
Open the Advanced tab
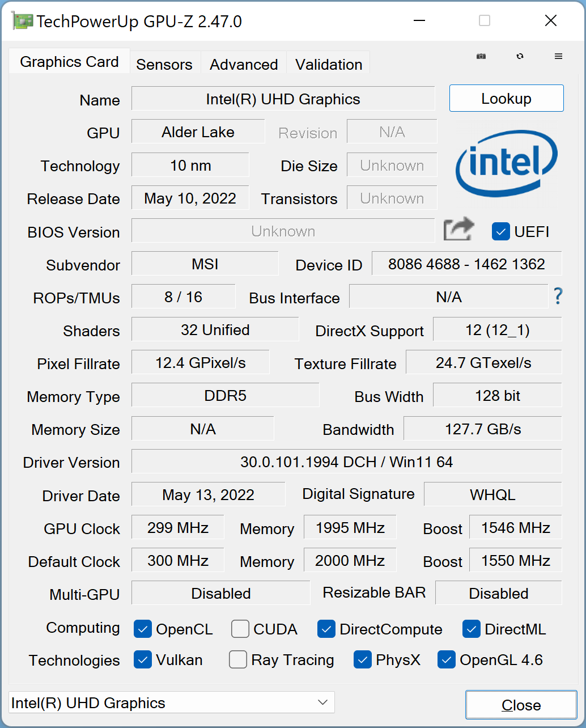coord(243,64)
